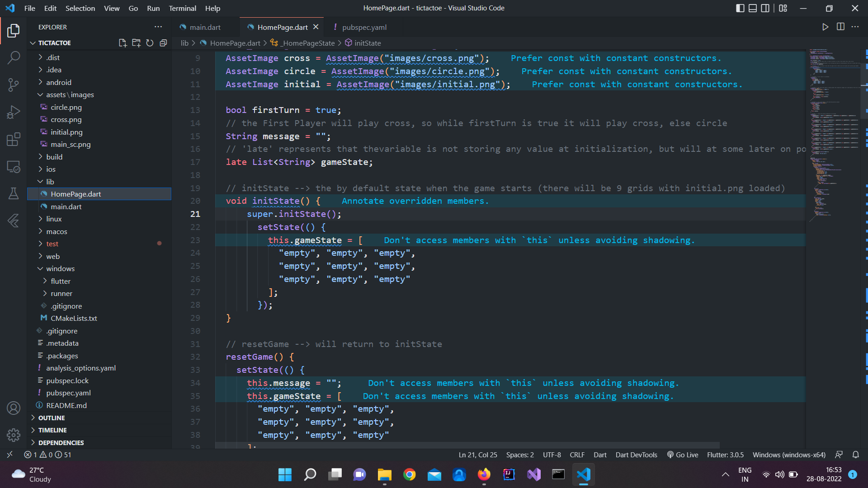This screenshot has height=488, width=868.
Task: Switch to the main.dart tab
Action: point(205,27)
